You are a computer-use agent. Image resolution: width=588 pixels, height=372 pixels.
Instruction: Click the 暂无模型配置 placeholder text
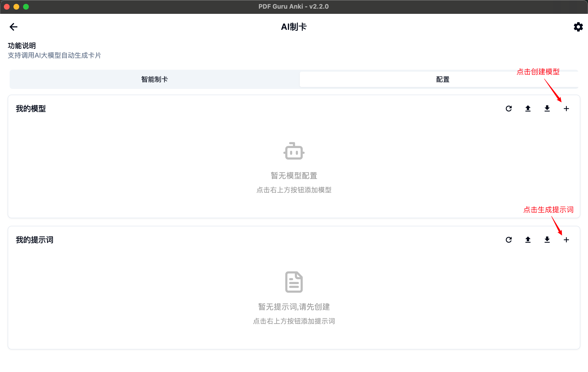[x=294, y=176]
